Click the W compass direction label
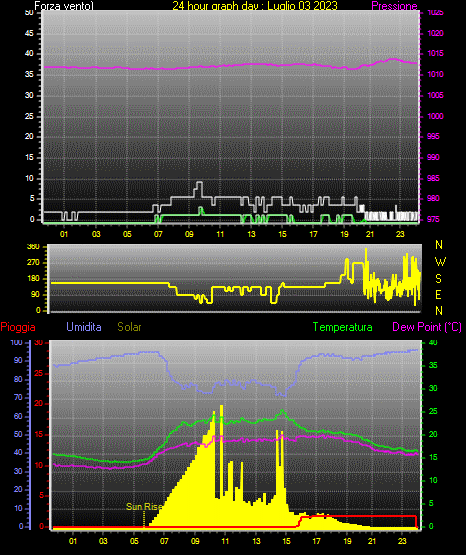 [x=440, y=262]
